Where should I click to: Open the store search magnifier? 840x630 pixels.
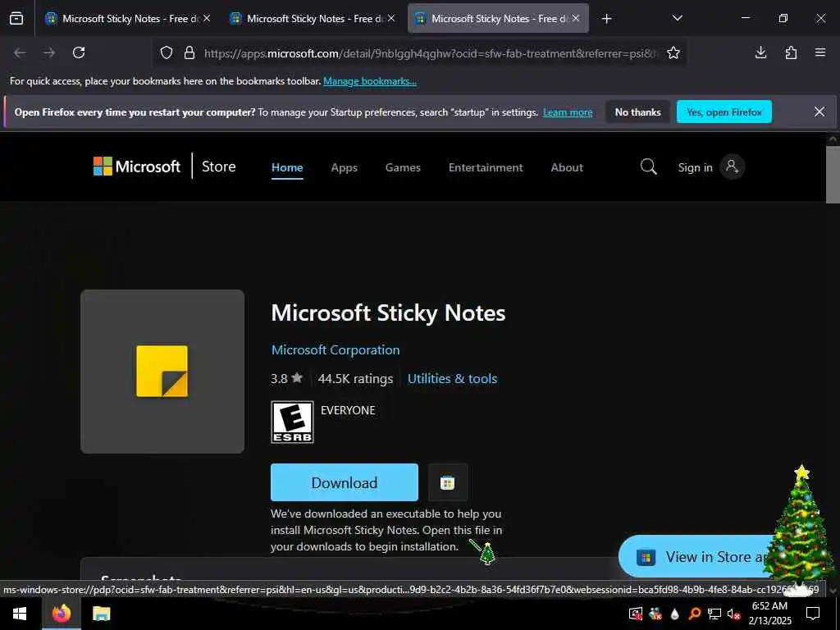click(648, 167)
